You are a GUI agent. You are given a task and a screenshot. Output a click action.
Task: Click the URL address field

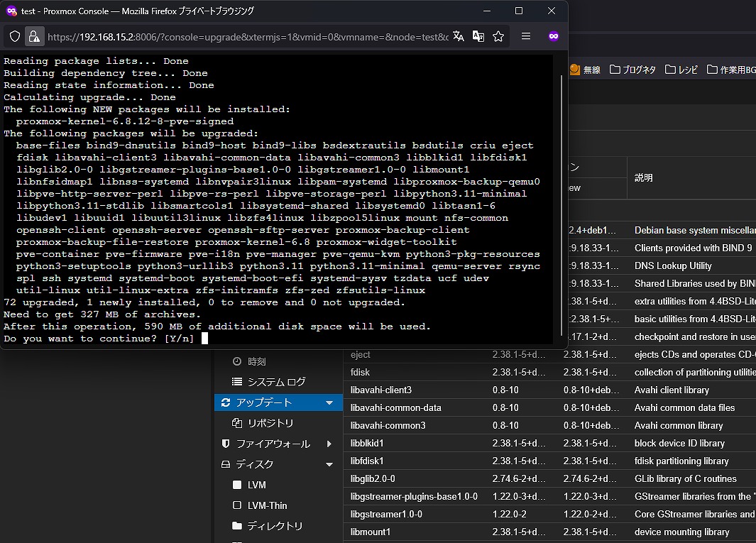pos(248,37)
